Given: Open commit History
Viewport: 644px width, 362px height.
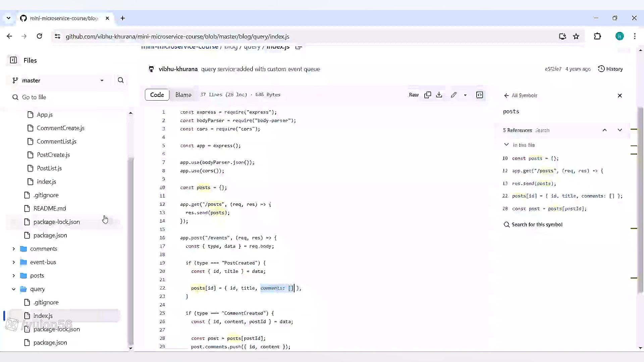Looking at the screenshot, I should 610,69.
